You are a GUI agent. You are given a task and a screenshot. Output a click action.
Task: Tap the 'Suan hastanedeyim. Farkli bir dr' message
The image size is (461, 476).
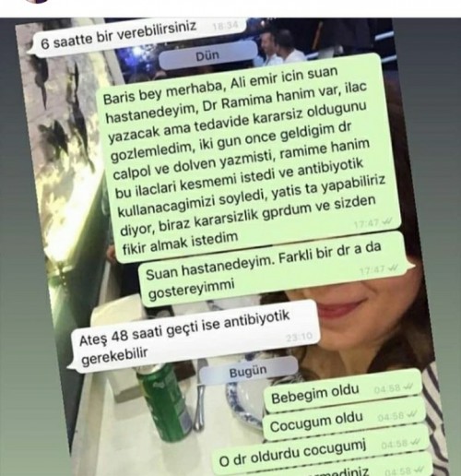tap(272, 270)
